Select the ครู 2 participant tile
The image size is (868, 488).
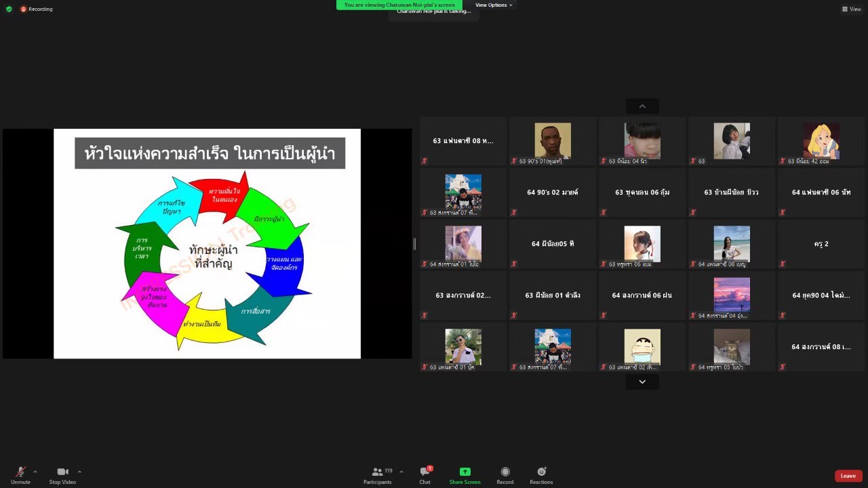pyautogui.click(x=821, y=244)
